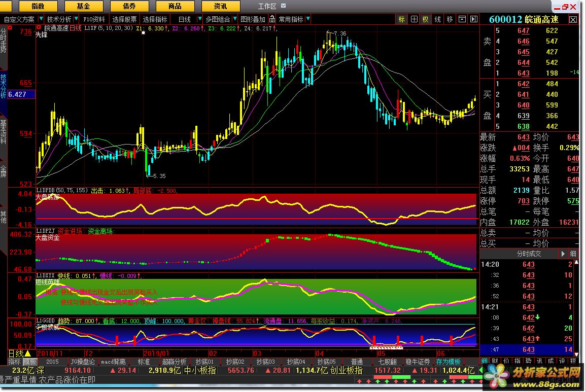Click the window layout toolbar icon
Image resolution: width=585 pixels, height=392 pixels.
click(462, 19)
